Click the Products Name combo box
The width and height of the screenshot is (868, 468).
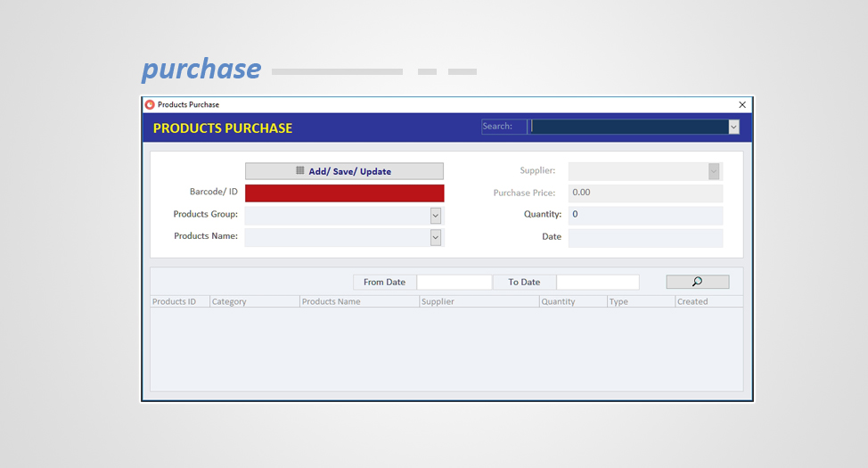[x=343, y=238]
